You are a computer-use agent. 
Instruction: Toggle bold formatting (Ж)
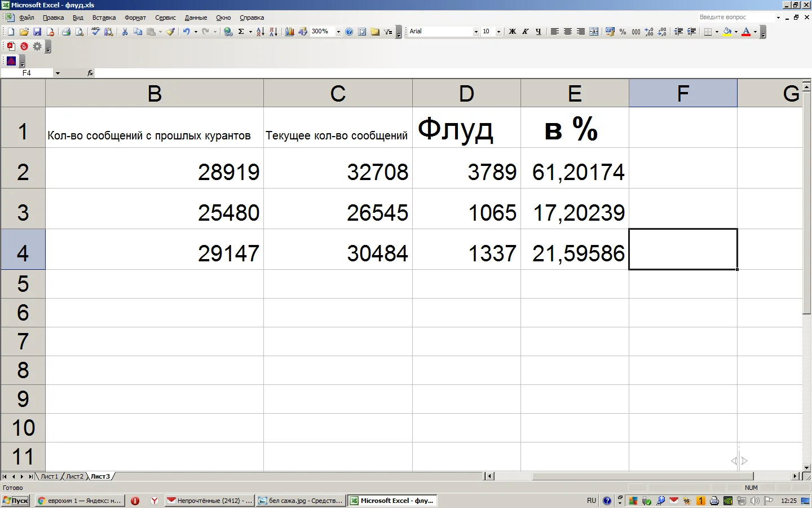click(x=512, y=32)
